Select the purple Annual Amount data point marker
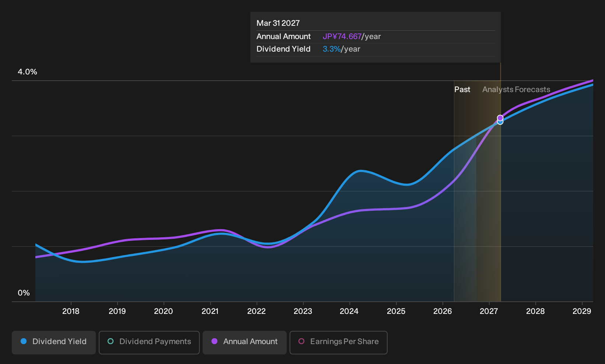Screen dimensions: 605x364 pos(500,118)
